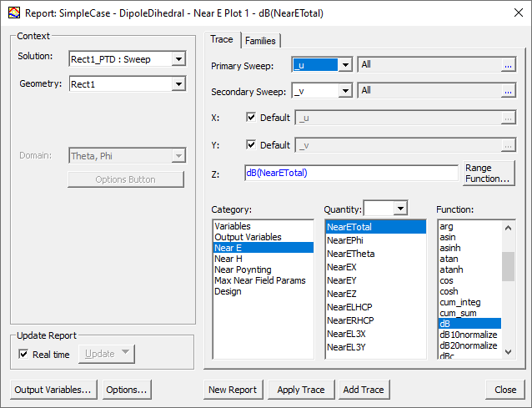The height and width of the screenshot is (408, 532).
Task: Click Primary Sweep All values field
Action: pyautogui.click(x=429, y=65)
